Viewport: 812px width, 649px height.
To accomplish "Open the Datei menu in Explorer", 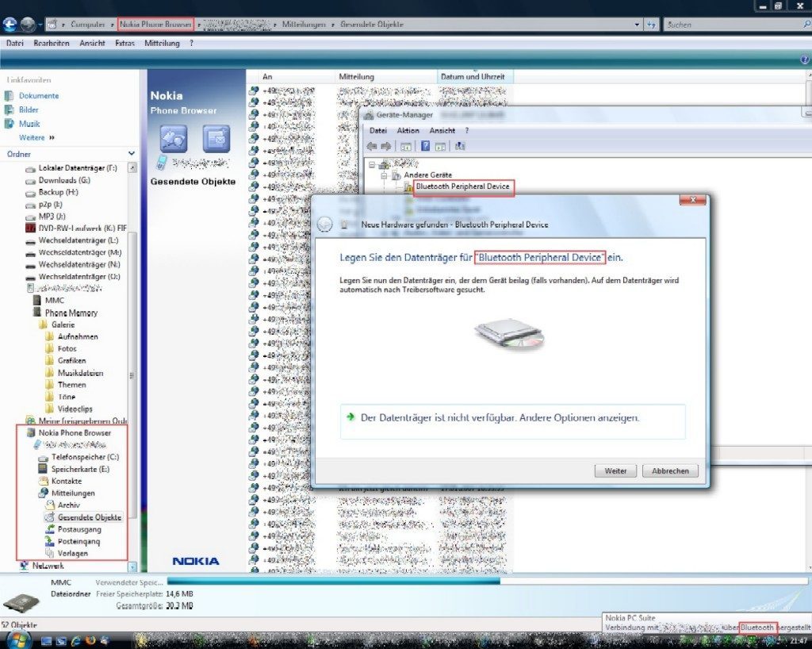I will 15,44.
